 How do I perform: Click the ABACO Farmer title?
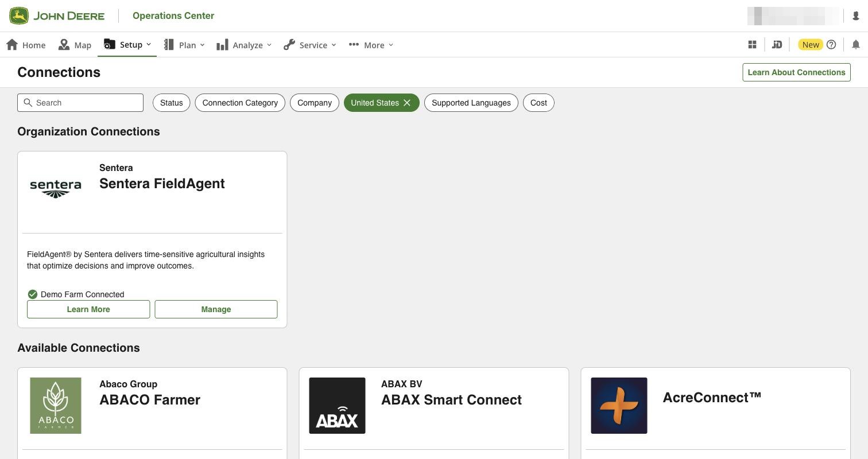click(150, 400)
